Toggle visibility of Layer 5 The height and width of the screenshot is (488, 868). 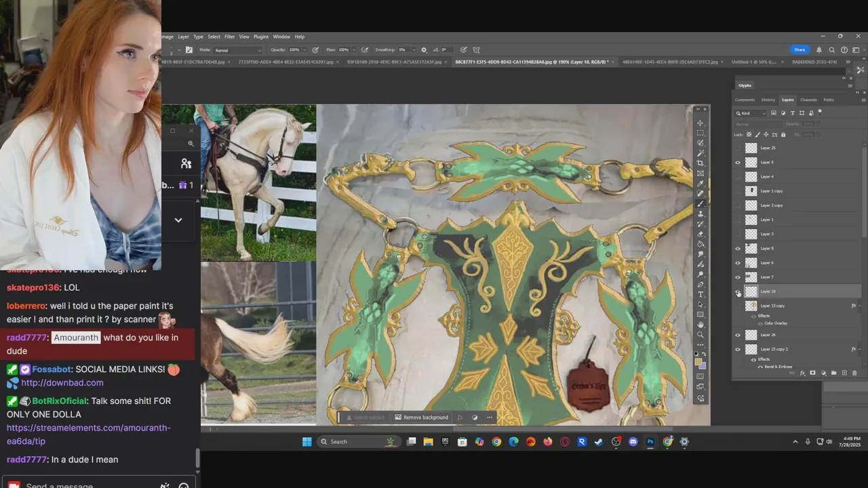pyautogui.click(x=738, y=163)
